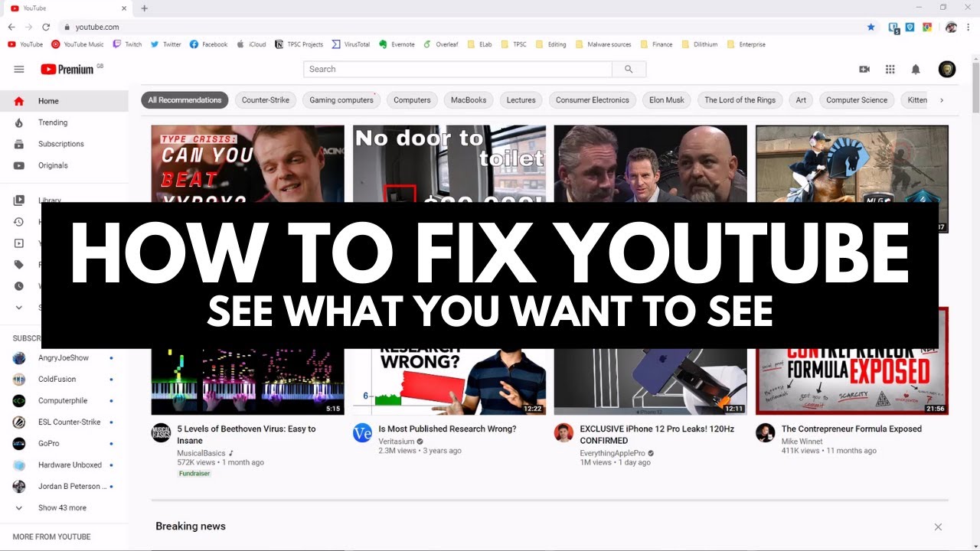
Task: Open Editing bookmarks folder
Action: click(x=550, y=44)
